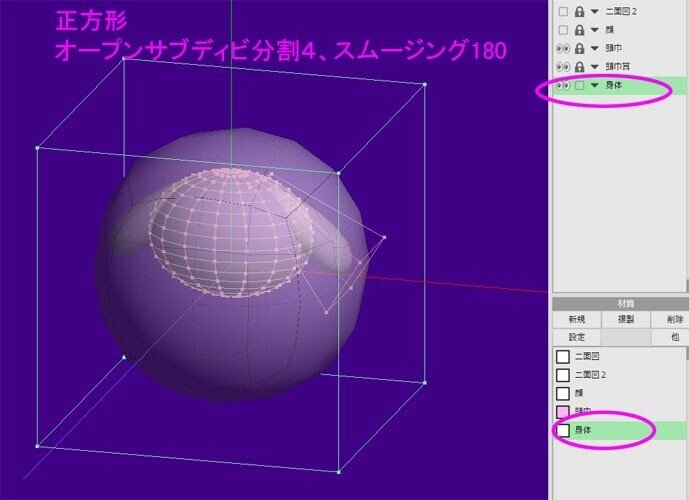Viewport: 689px width, 500px height.
Task: Collapse the triangle next to 二面図2
Action: click(595, 12)
